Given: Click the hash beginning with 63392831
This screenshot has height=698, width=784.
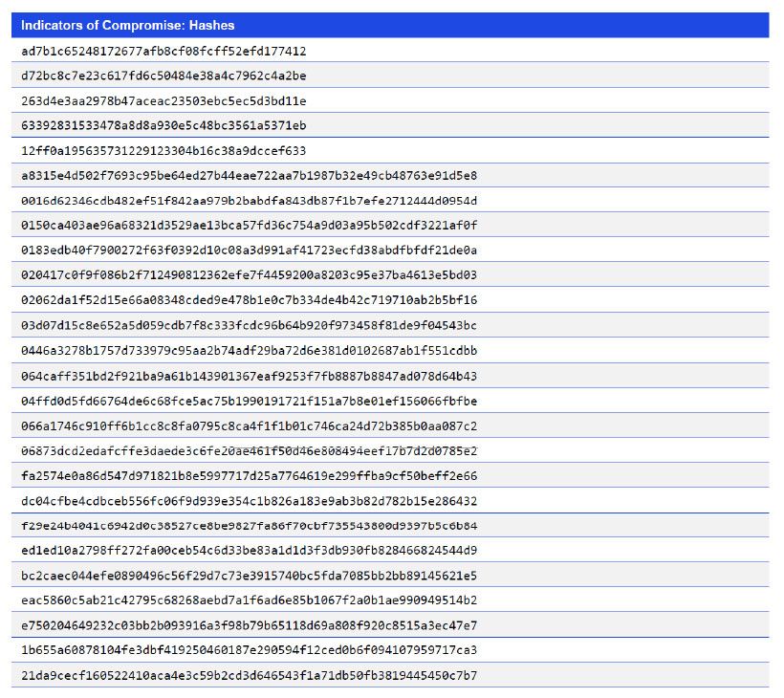Looking at the screenshot, I should (163, 125).
